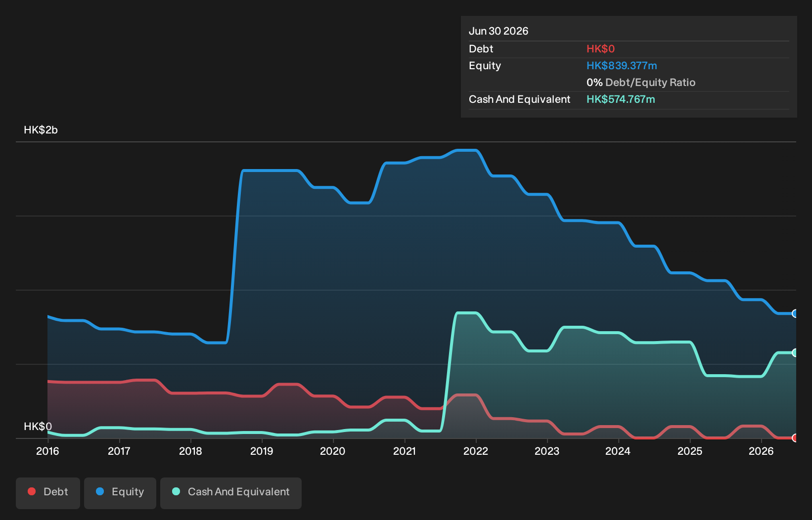Screen dimensions: 812x520
Task: Click the 2018 x-axis label
Action: tap(190, 451)
